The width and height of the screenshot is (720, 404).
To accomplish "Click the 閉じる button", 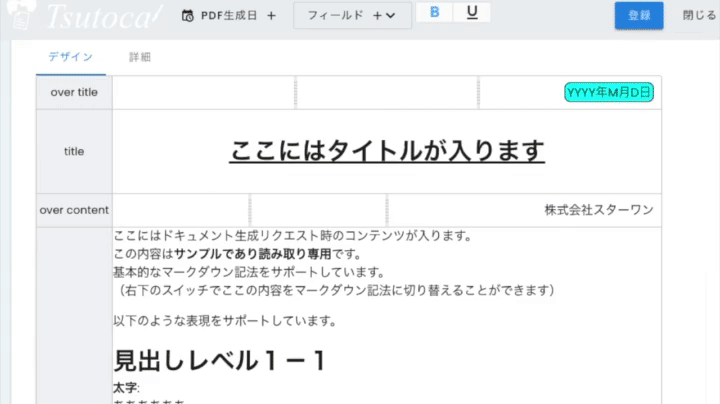I will [x=698, y=15].
